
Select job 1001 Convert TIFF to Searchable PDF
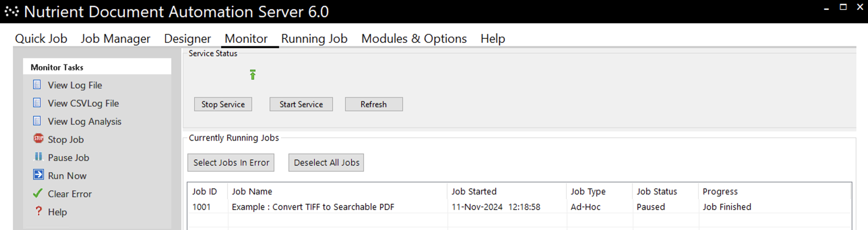313,207
